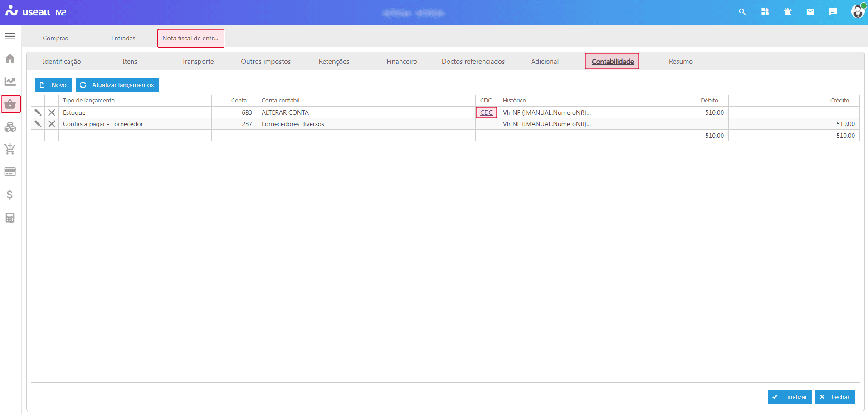Select the shopping basket Compras icon
Viewport: 868px width, 414px height.
click(x=10, y=104)
